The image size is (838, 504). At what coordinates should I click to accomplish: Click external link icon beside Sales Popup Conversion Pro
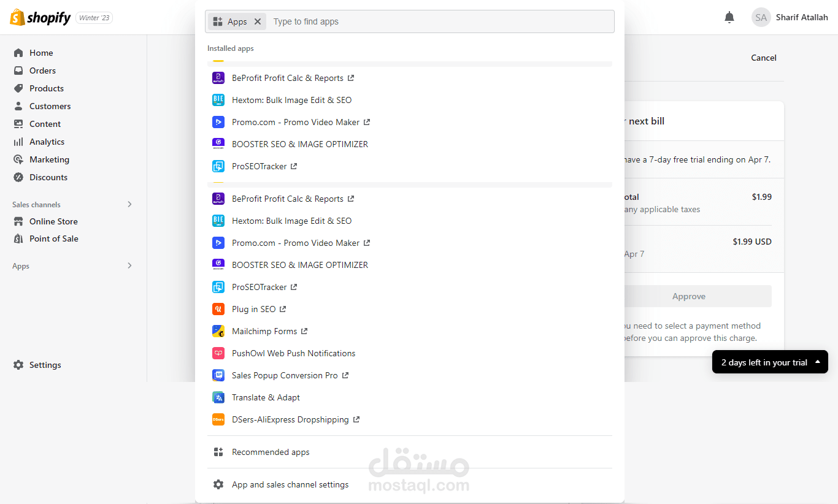click(x=345, y=375)
